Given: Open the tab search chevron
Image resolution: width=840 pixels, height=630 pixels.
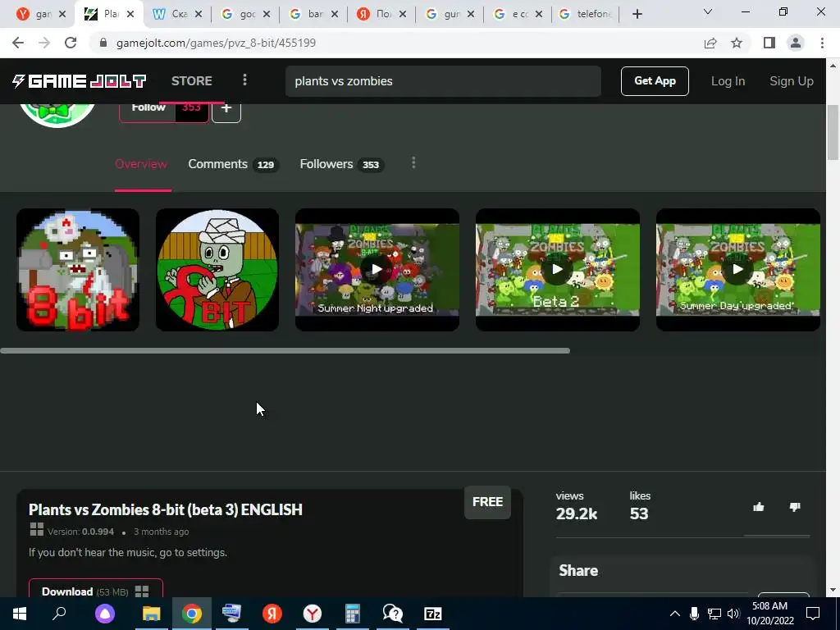Looking at the screenshot, I should (x=708, y=11).
